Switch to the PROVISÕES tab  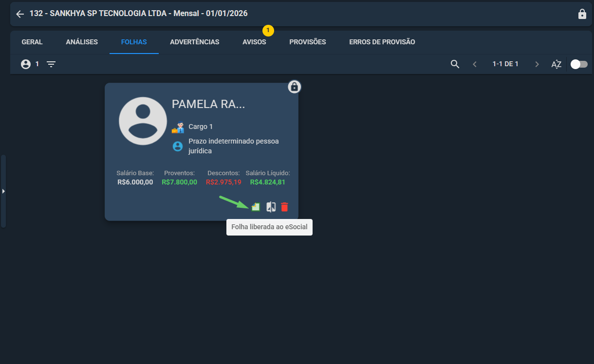(x=308, y=42)
